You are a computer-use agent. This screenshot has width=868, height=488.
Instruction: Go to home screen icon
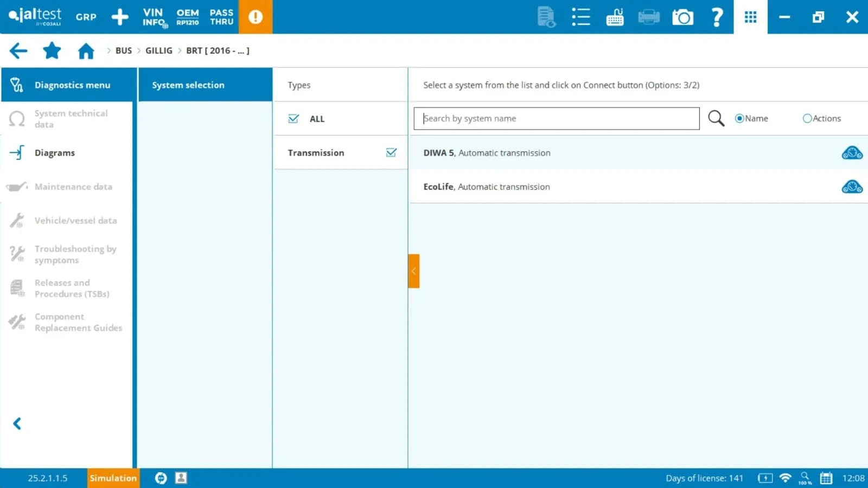tap(86, 51)
